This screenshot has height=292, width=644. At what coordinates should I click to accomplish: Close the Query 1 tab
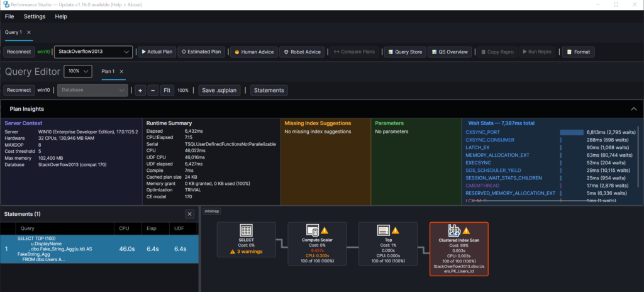(x=29, y=33)
